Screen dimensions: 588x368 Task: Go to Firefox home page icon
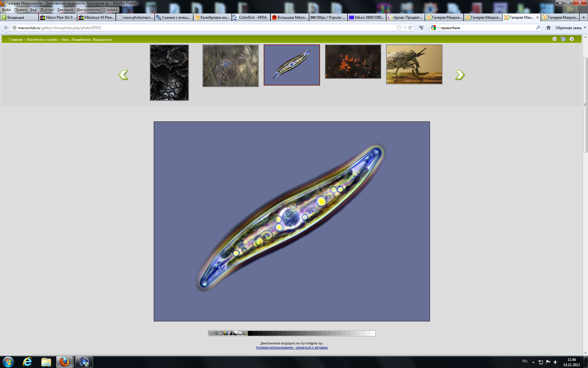tap(548, 28)
